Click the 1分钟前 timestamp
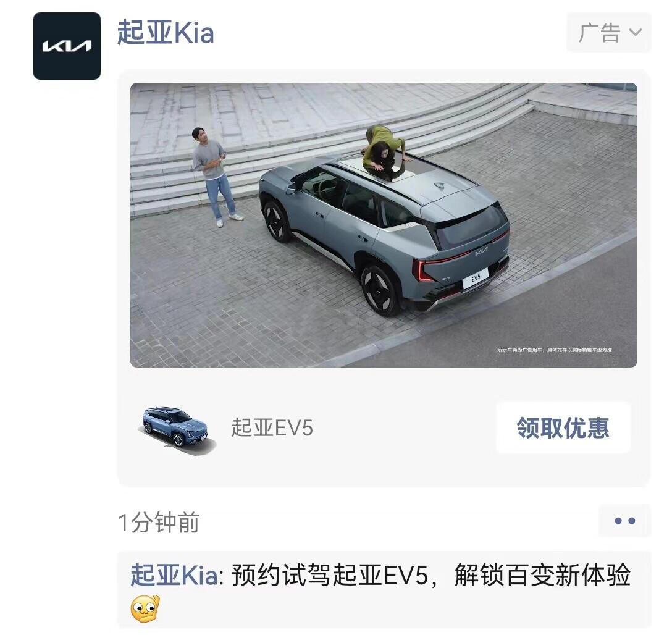 click(x=159, y=523)
